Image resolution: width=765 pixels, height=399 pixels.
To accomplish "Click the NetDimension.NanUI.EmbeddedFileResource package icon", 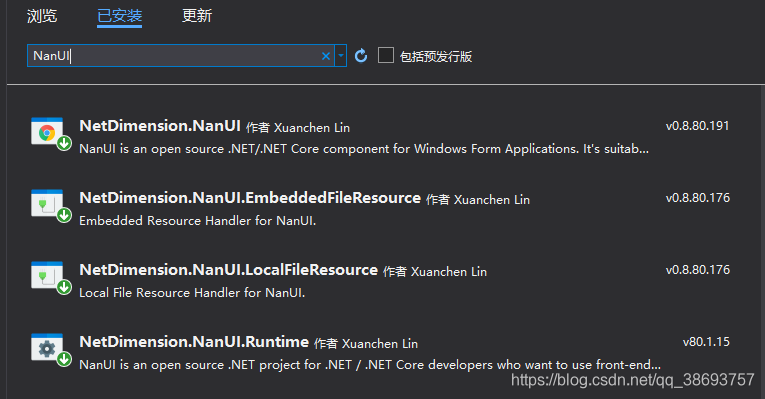I will [51, 206].
